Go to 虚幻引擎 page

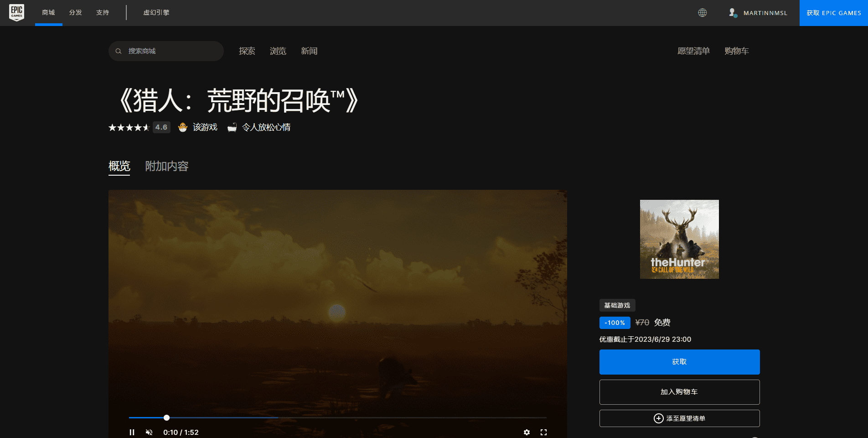coord(156,13)
